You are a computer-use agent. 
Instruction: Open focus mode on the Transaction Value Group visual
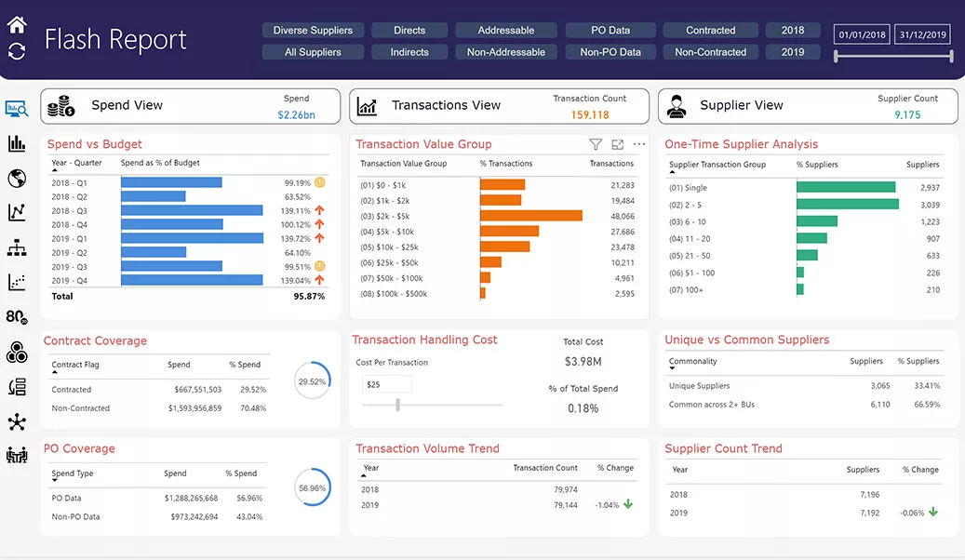[617, 144]
